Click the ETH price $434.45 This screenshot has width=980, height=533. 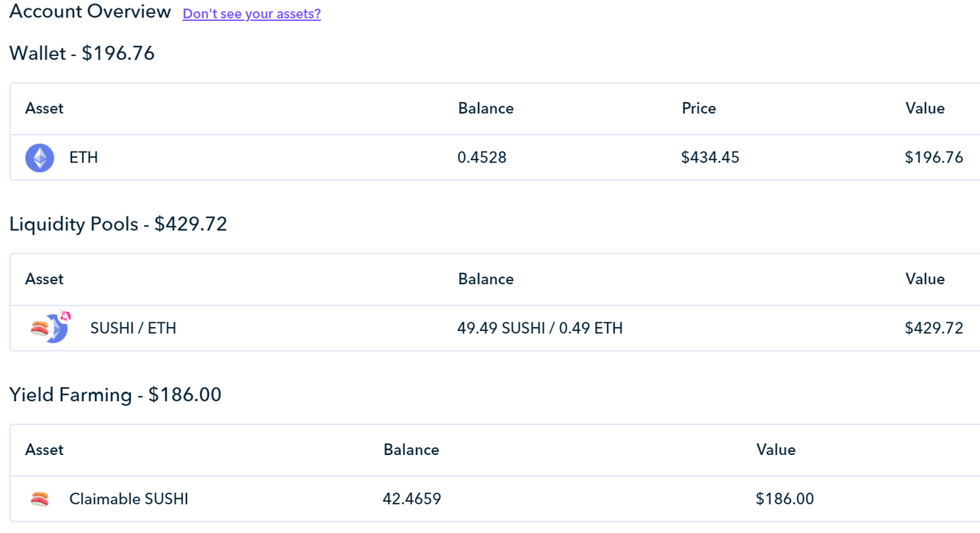click(710, 158)
